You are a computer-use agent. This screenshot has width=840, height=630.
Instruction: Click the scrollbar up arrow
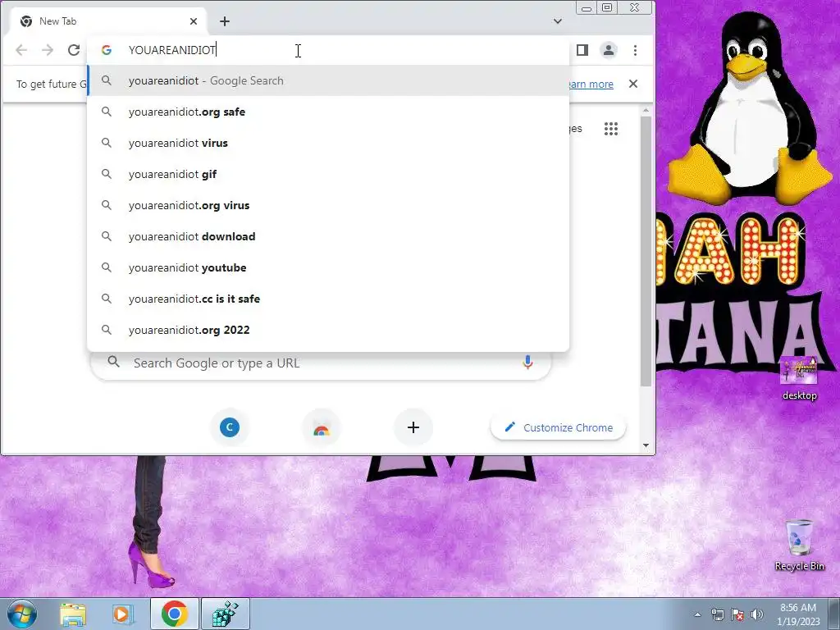(x=646, y=111)
